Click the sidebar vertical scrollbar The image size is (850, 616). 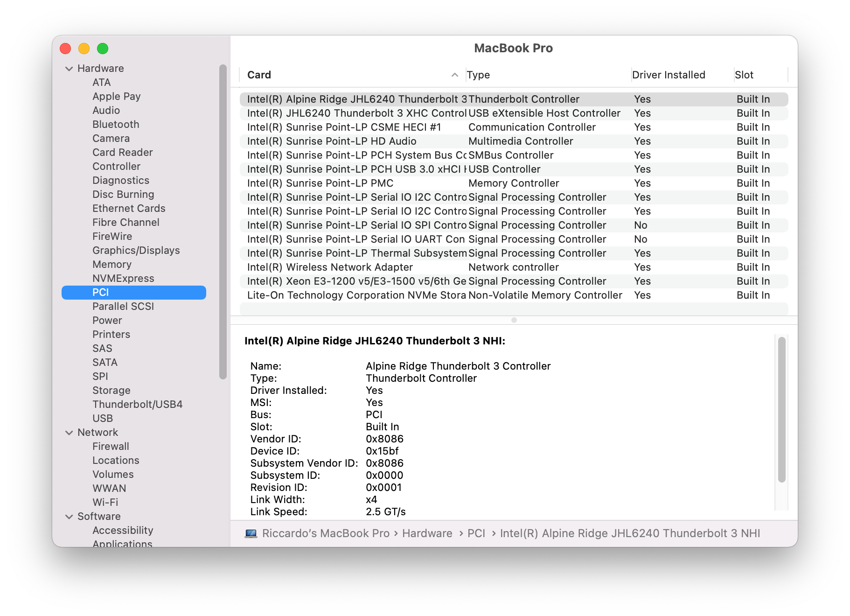tap(223, 222)
